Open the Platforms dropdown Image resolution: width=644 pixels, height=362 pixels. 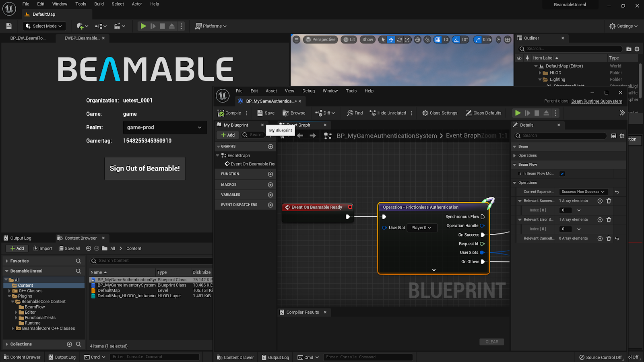211,26
